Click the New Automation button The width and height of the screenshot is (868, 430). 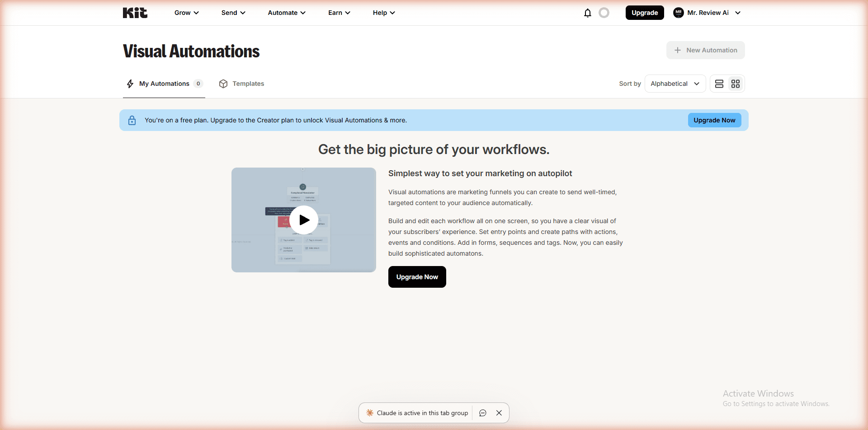click(705, 50)
